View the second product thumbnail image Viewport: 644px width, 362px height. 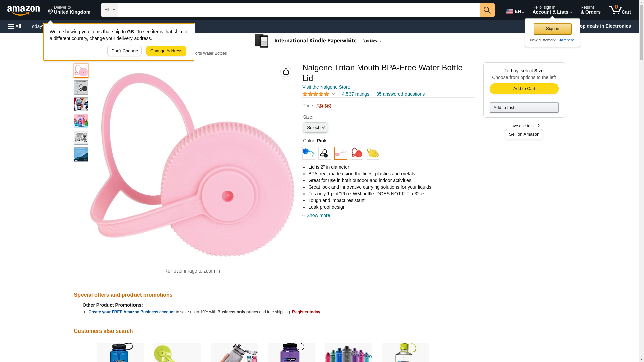[x=81, y=87]
